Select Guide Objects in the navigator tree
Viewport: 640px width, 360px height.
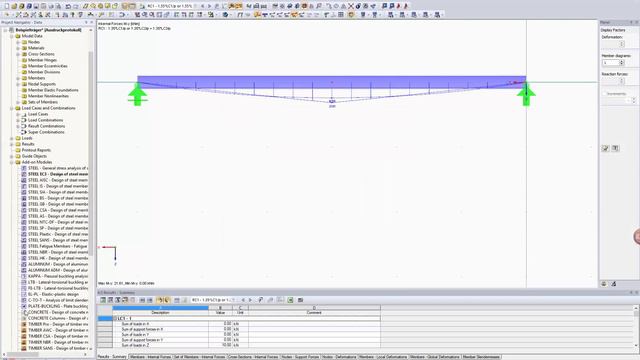(34, 156)
